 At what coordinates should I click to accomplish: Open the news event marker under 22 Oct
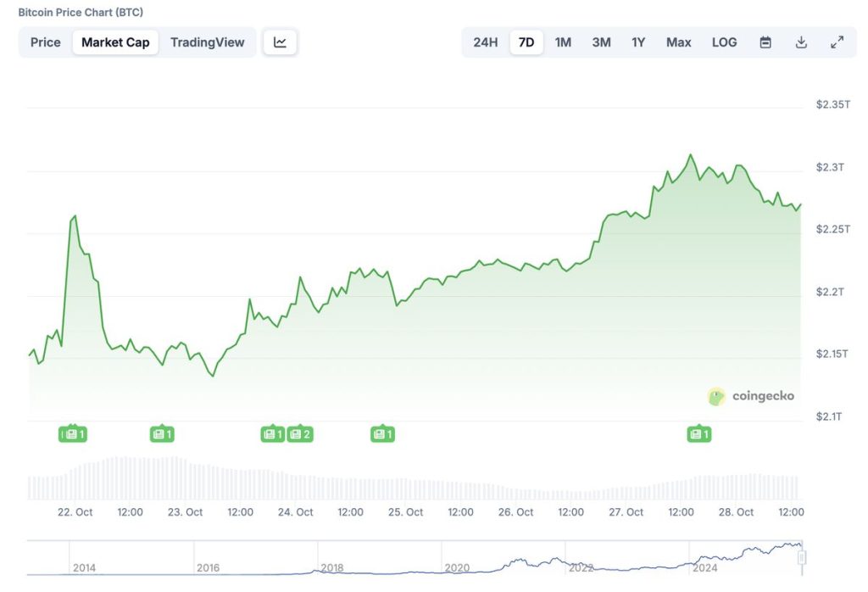click(x=73, y=433)
